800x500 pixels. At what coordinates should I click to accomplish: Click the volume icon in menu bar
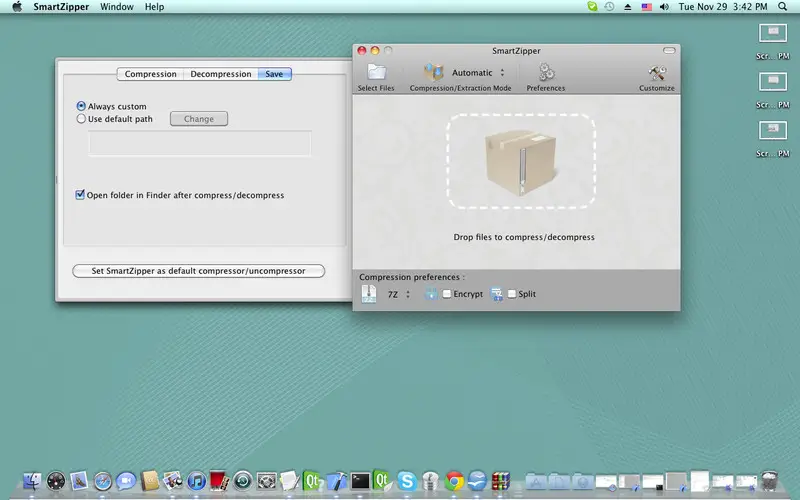coord(664,7)
